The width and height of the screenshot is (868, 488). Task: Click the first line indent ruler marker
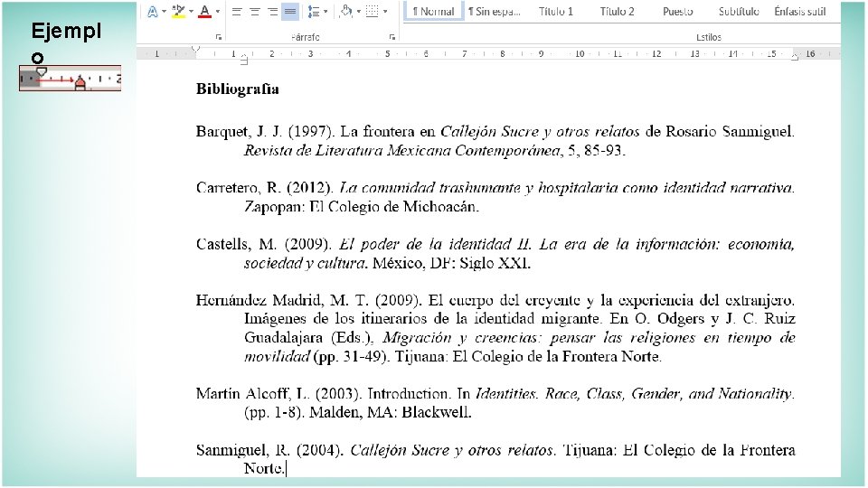[x=195, y=49]
